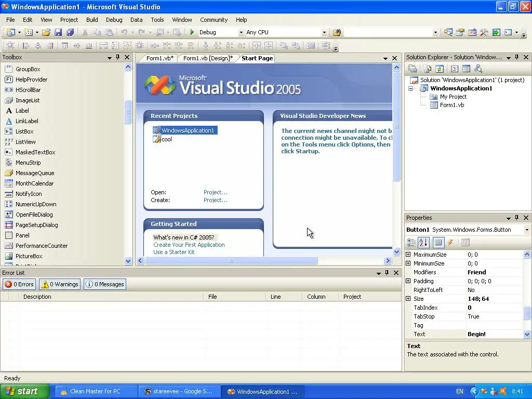The height and width of the screenshot is (399, 532).
Task: Toggle the 0 Warnings filter button
Action: point(60,284)
